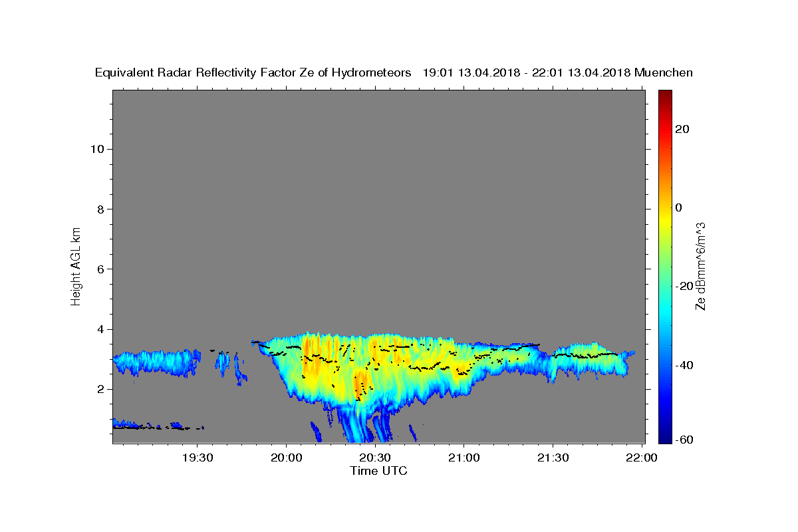Screen dimensions: 798x532
Task: Click the colorbar label -20
Action: point(685,286)
